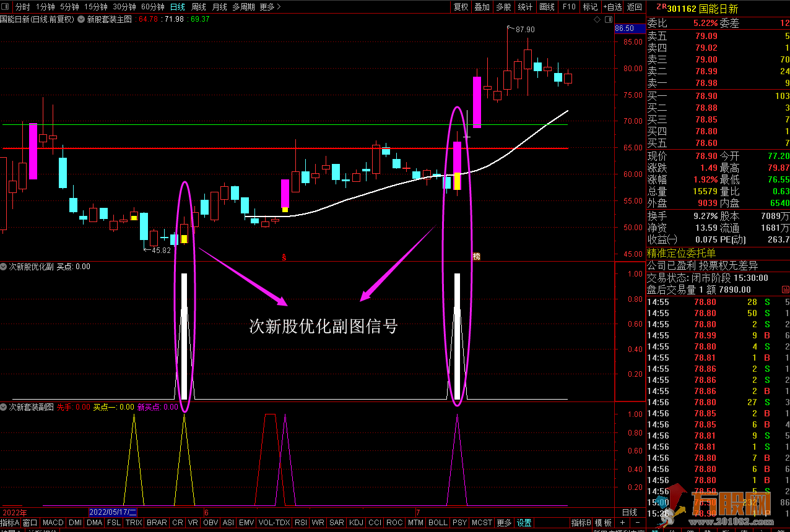Select the KDJ indicator tab
This screenshot has height=532, width=790.
pyautogui.click(x=357, y=523)
